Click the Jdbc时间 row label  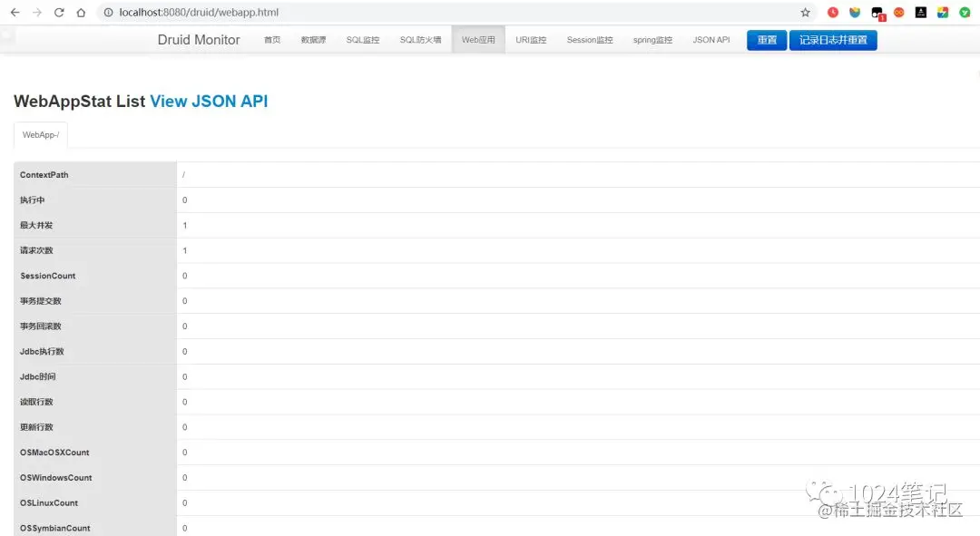37,376
